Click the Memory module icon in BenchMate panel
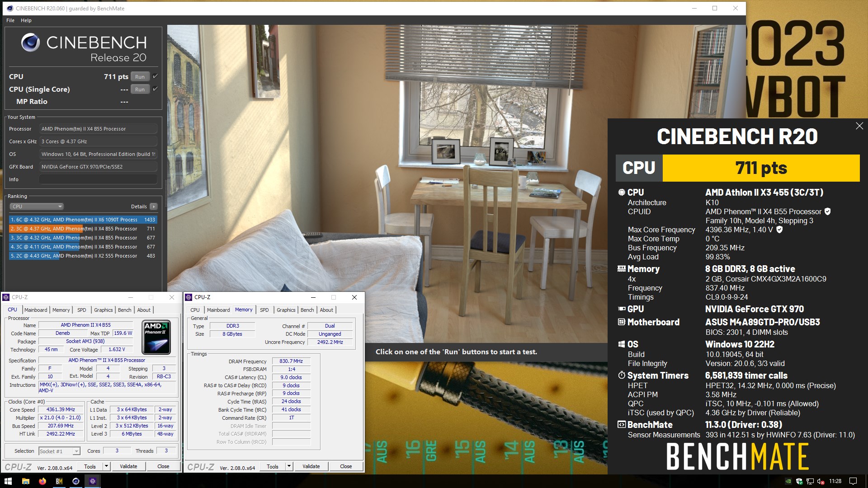The image size is (868, 488). 622,269
